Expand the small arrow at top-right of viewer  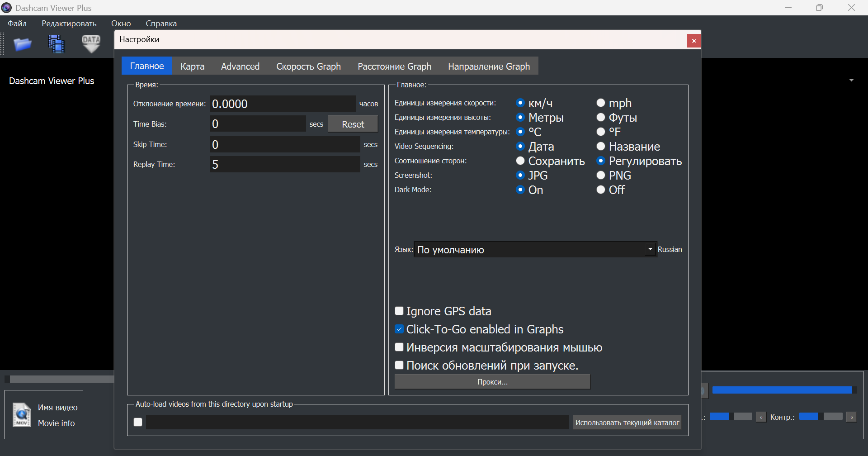coord(851,81)
